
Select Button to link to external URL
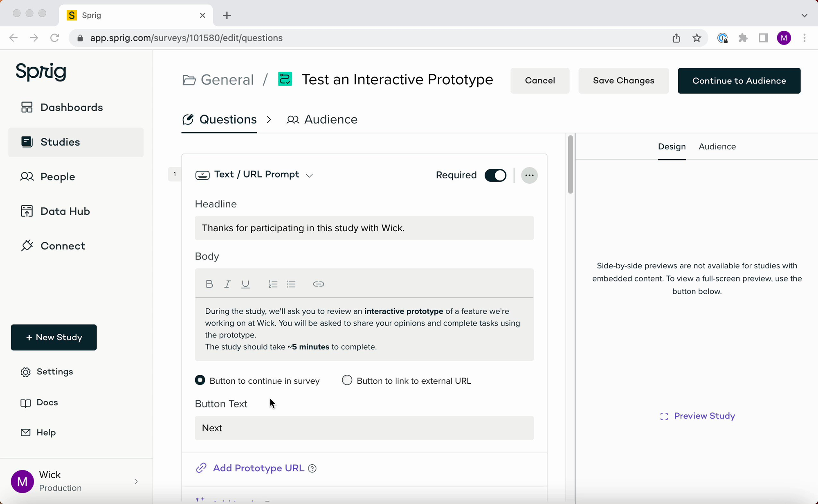coord(347,380)
